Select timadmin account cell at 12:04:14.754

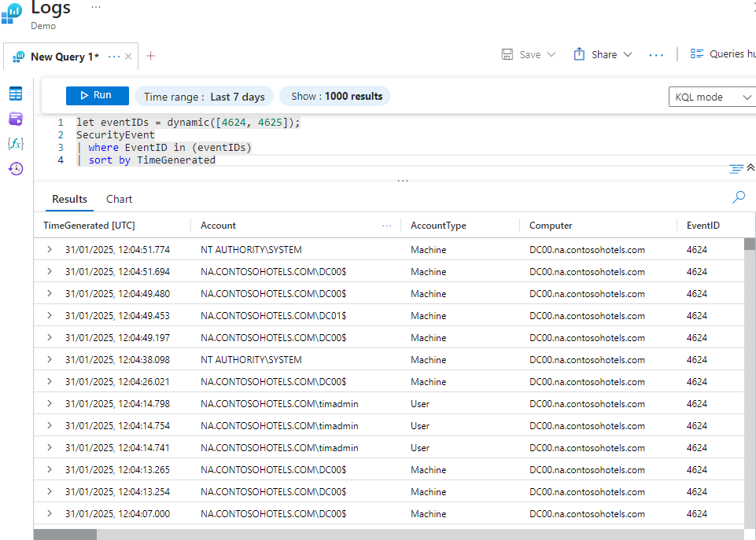click(279, 426)
